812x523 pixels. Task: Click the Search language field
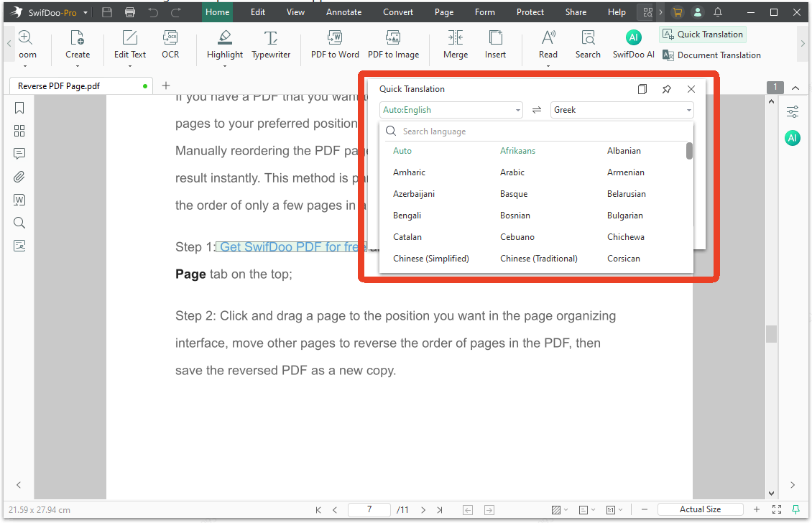point(536,131)
